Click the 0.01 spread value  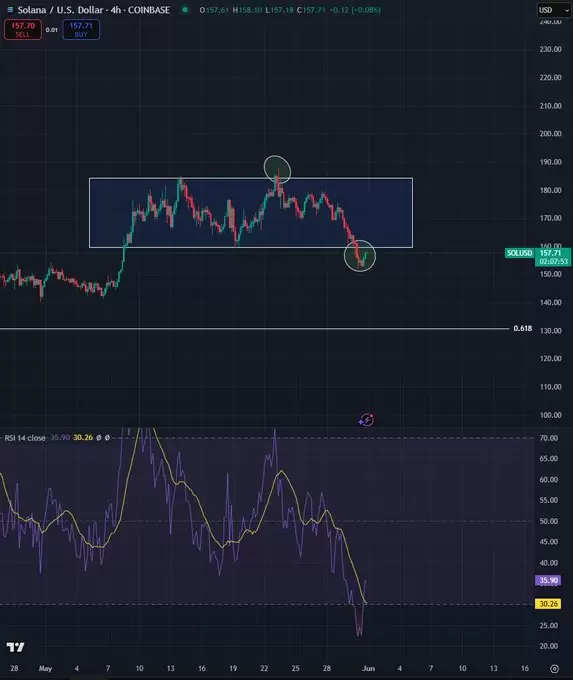click(52, 30)
